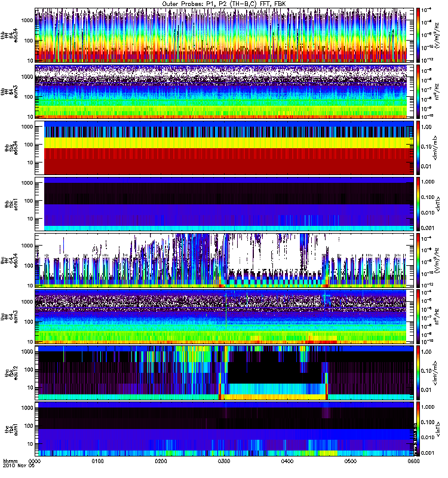Select the thc fff edc34 spectrogram panel
This screenshot has width=448, height=478.
tap(224, 261)
